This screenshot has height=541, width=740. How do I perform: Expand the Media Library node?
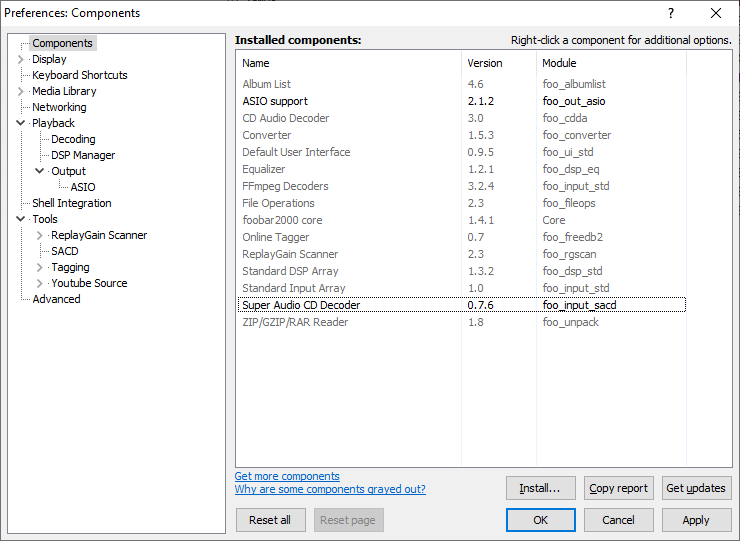coord(20,92)
